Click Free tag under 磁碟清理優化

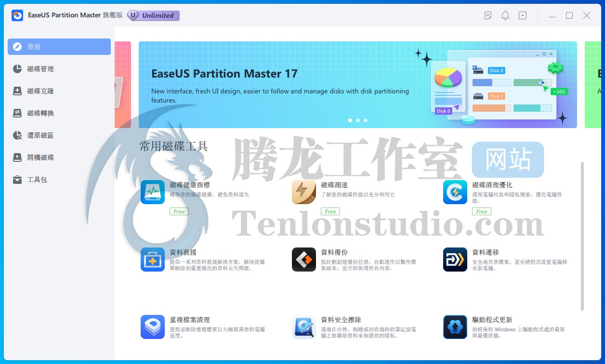point(482,211)
